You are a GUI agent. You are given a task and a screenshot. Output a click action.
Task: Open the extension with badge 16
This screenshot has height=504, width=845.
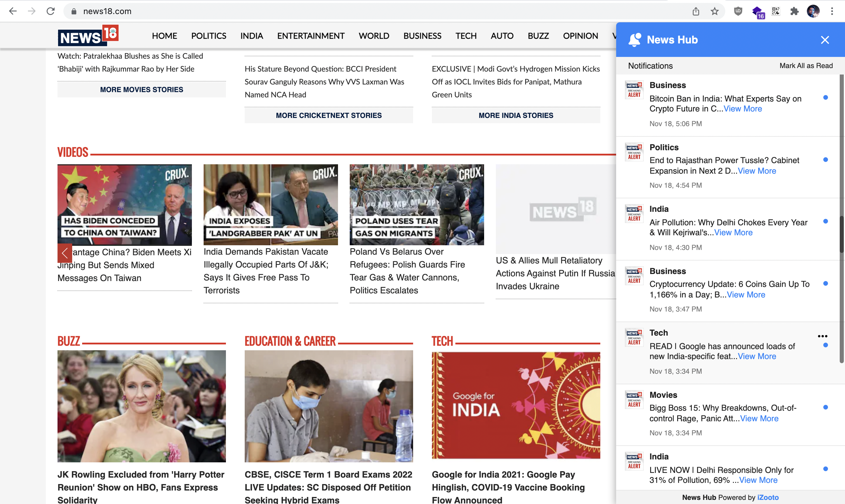pyautogui.click(x=757, y=12)
